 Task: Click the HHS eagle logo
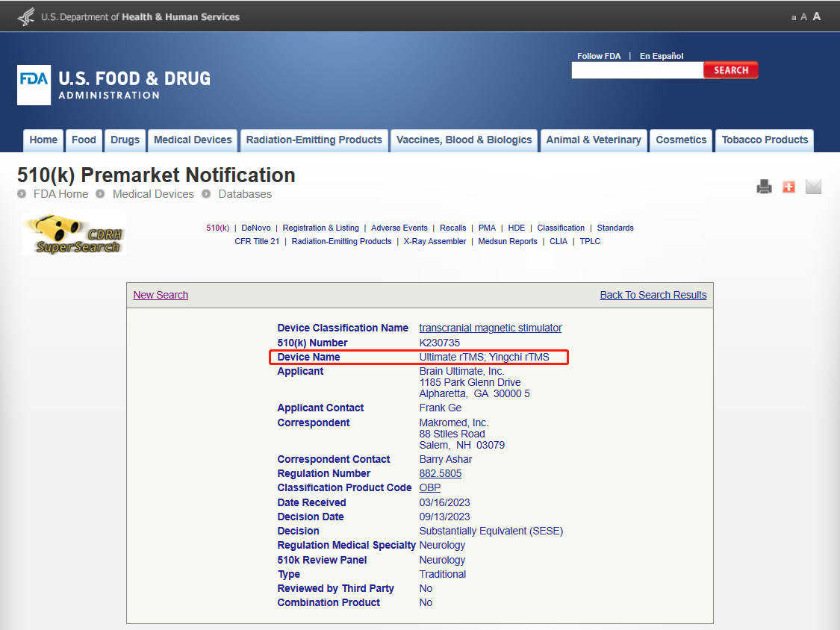[26, 16]
